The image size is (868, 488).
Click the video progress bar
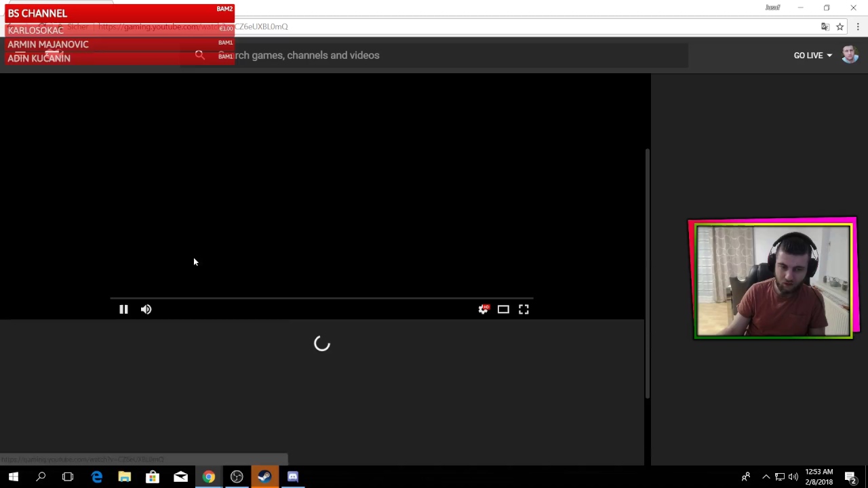pos(321,298)
